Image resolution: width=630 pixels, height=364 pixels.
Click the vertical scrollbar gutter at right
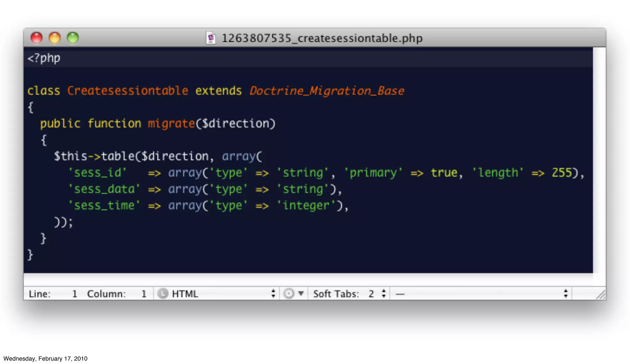tap(599, 160)
